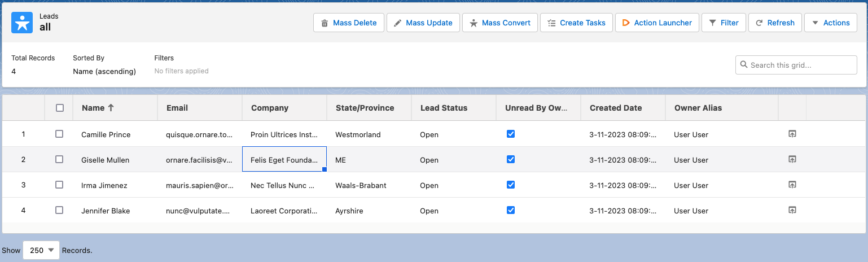The image size is (868, 262).
Task: Click the Proin Ultrices company cell
Action: coord(284,134)
